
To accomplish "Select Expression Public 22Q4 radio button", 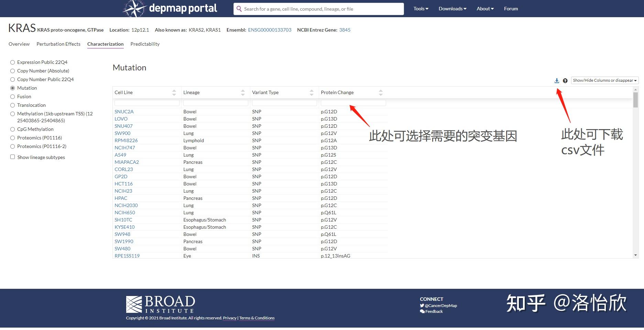I will click(13, 62).
